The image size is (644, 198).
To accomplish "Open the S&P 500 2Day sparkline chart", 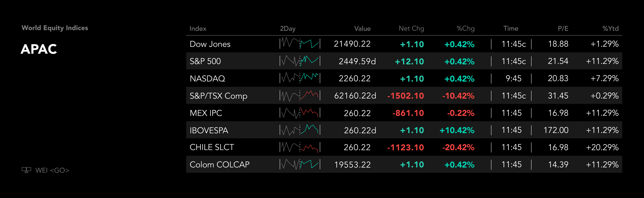I will [x=300, y=61].
